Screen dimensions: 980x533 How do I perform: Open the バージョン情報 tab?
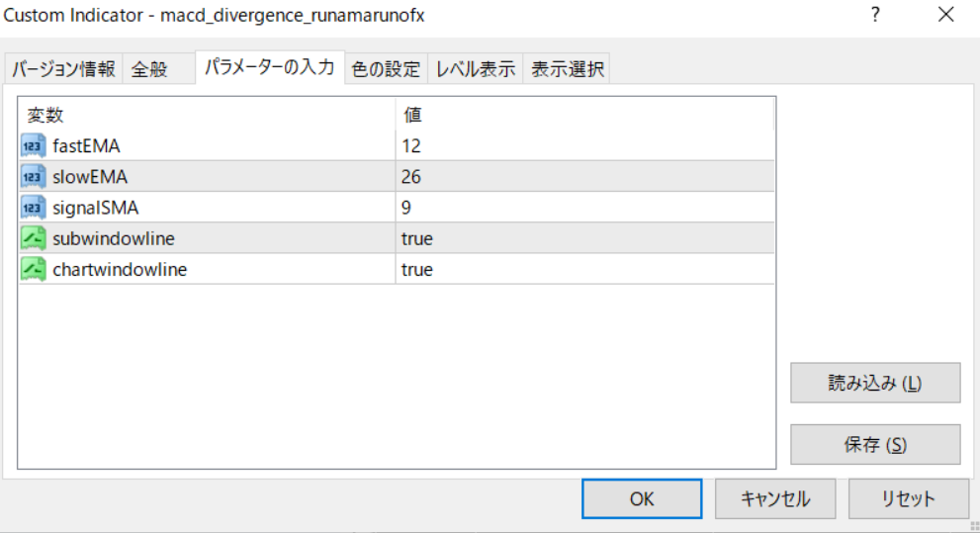(64, 69)
